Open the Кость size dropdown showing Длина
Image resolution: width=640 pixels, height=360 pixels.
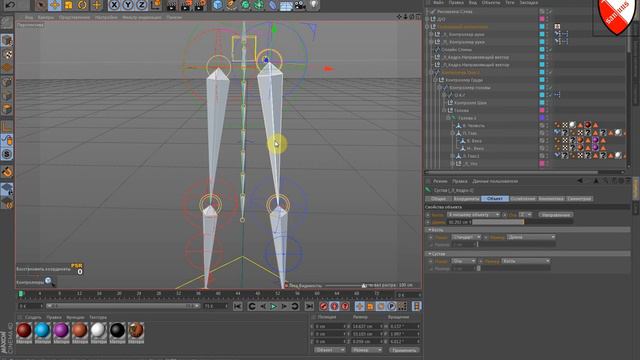(531, 237)
